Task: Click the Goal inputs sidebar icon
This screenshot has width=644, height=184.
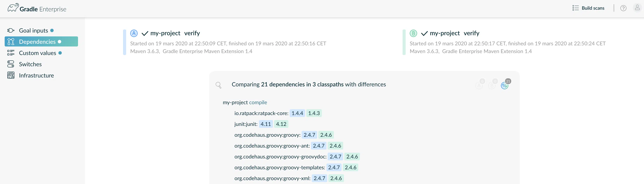Action: click(x=11, y=30)
